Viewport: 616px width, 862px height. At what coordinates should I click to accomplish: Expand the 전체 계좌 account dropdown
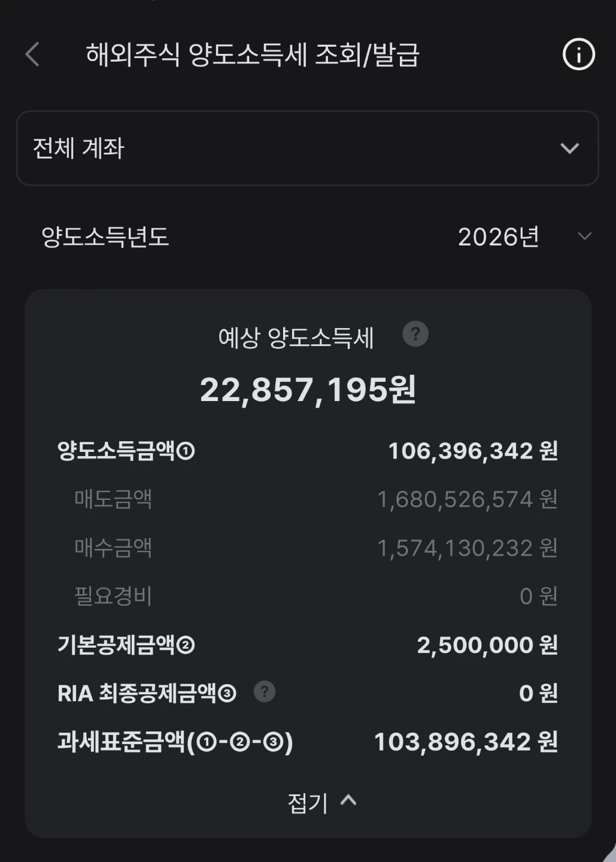click(x=308, y=148)
